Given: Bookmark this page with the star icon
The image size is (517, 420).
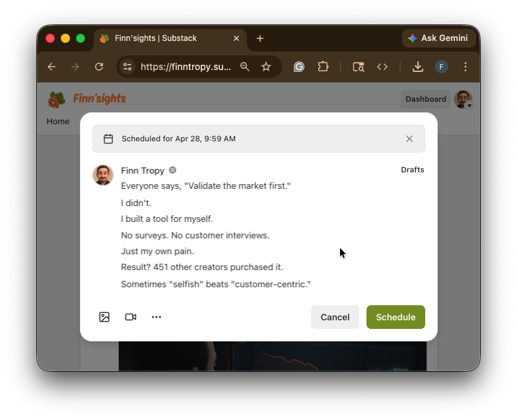Looking at the screenshot, I should tap(265, 67).
